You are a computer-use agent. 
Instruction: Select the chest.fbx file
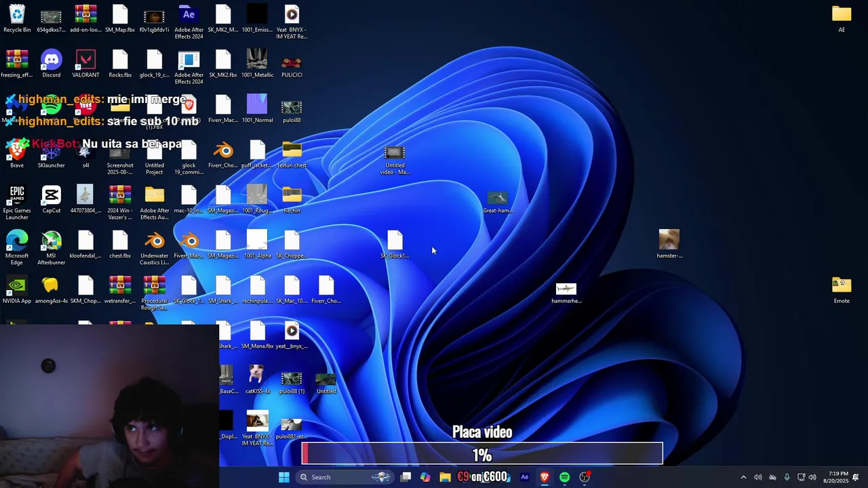[x=120, y=245]
